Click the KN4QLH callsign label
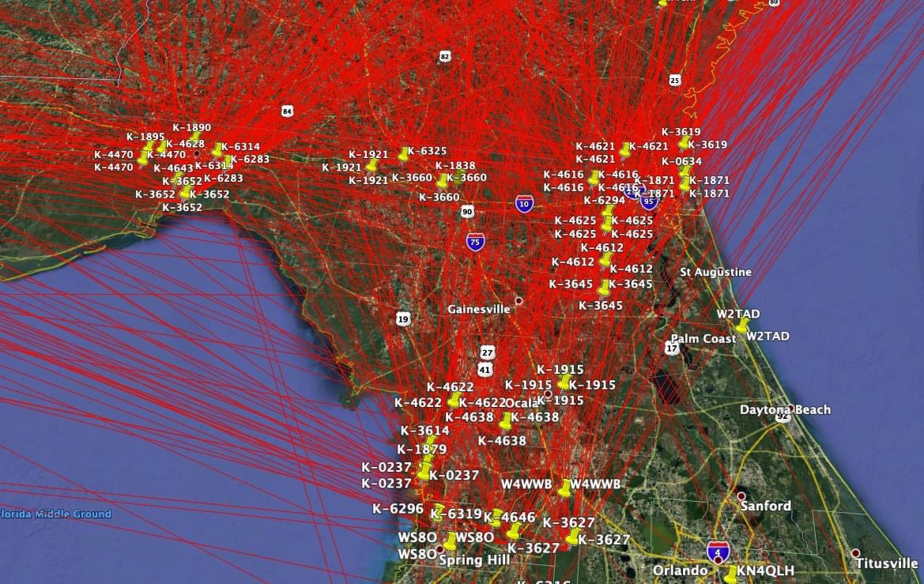This screenshot has width=924, height=584. click(x=765, y=571)
